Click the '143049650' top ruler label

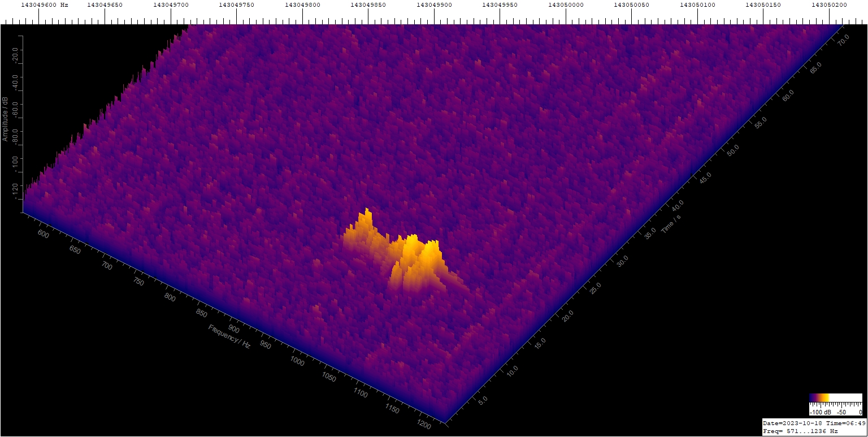tap(105, 5)
